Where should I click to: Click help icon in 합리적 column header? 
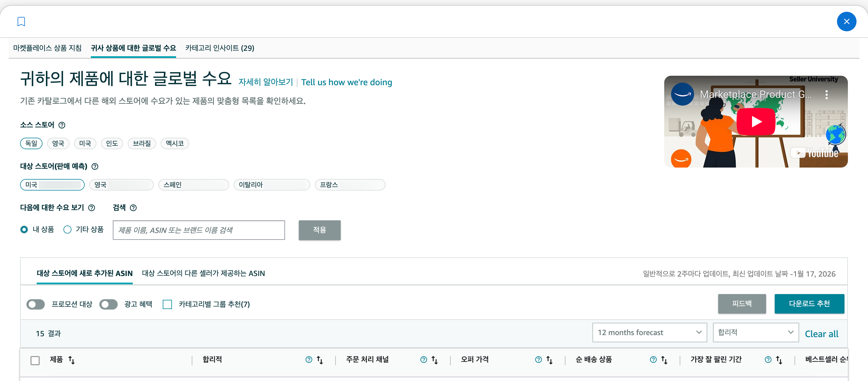[308, 360]
